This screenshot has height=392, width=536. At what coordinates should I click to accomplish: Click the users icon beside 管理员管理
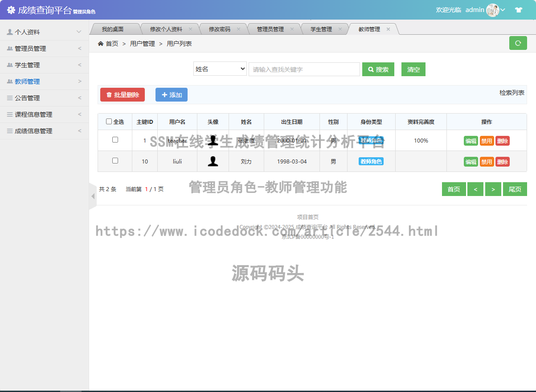coord(10,49)
